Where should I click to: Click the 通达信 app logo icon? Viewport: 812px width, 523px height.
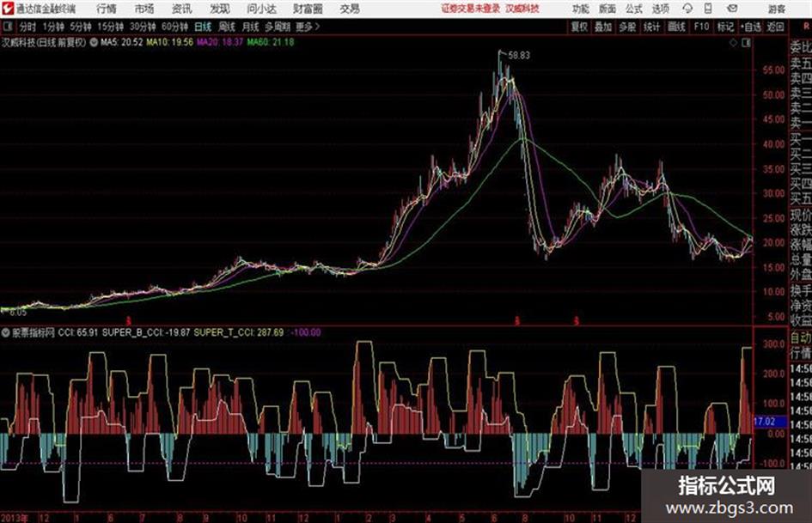click(8, 9)
